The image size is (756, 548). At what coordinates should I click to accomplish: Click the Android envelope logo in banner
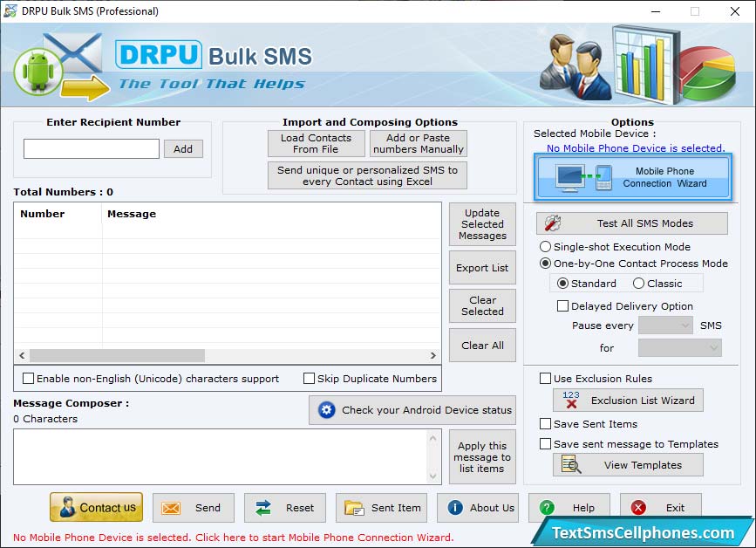61,66
